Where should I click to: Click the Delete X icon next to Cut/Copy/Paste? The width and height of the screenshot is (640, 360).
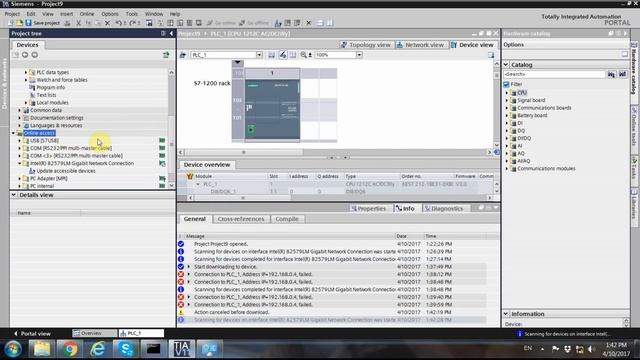pos(107,23)
